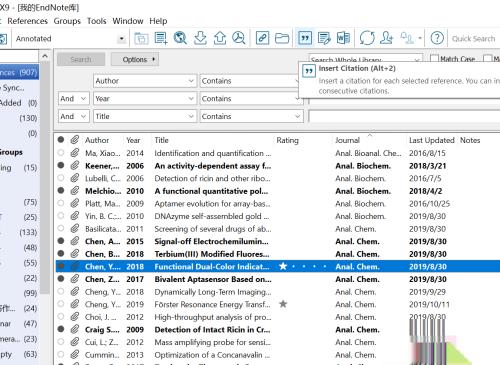The image size is (500, 365).
Task: Click rating star in Cheng, Y. 2019 row
Action: [283, 304]
